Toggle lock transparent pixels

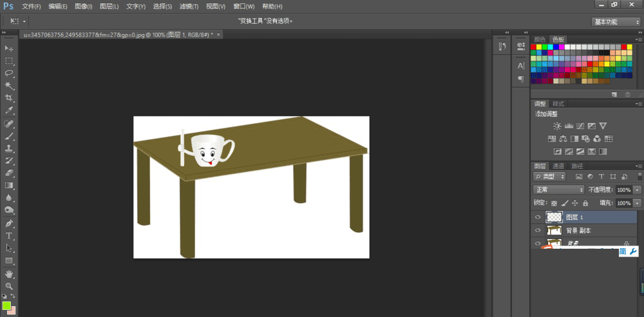pyautogui.click(x=554, y=203)
